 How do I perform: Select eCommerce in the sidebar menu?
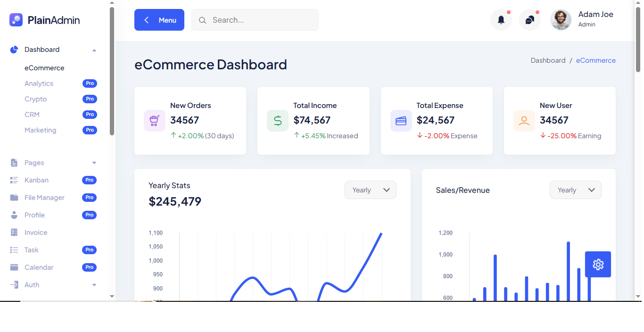coord(45,67)
